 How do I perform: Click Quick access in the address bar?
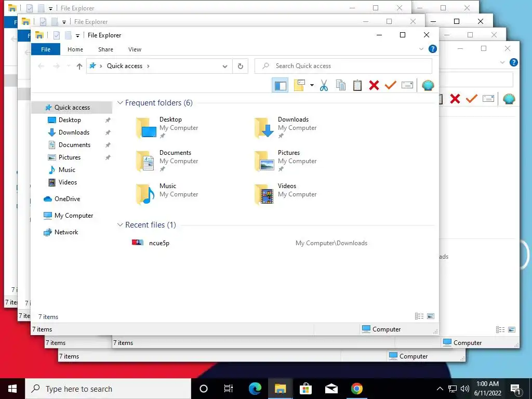coord(125,66)
